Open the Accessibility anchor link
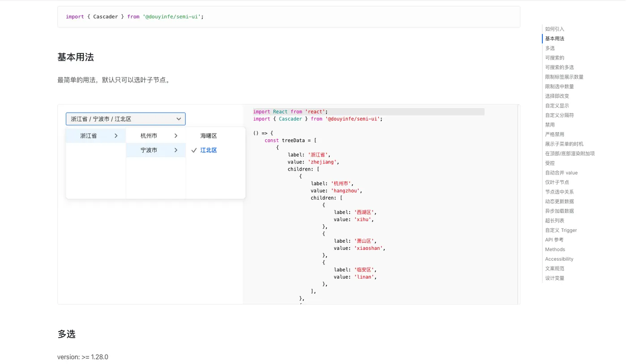Viewport: 627px width, 364px height. [x=559, y=259]
